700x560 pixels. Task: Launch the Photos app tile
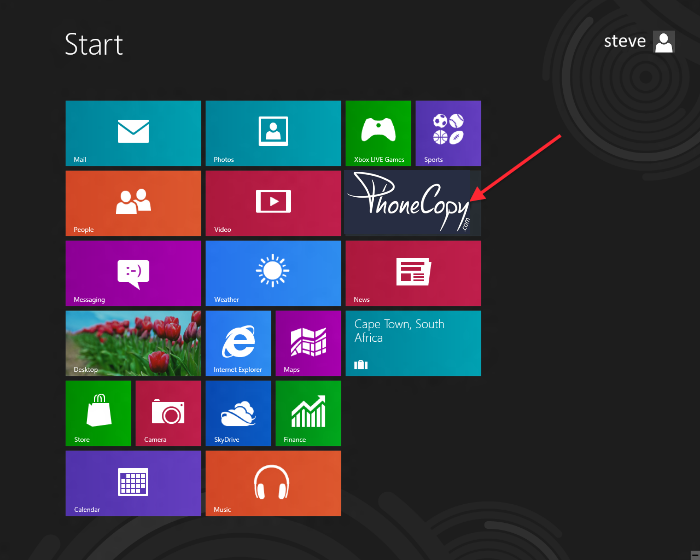(x=273, y=133)
